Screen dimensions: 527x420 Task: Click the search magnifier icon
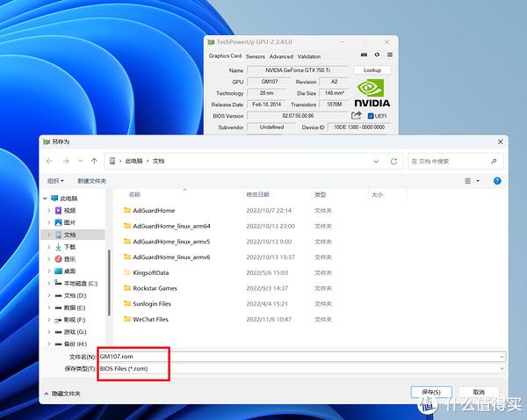494,162
